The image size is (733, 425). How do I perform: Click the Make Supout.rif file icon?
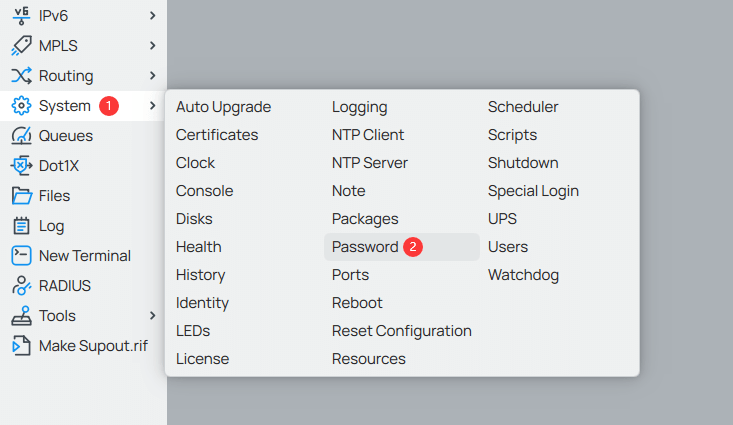click(21, 346)
